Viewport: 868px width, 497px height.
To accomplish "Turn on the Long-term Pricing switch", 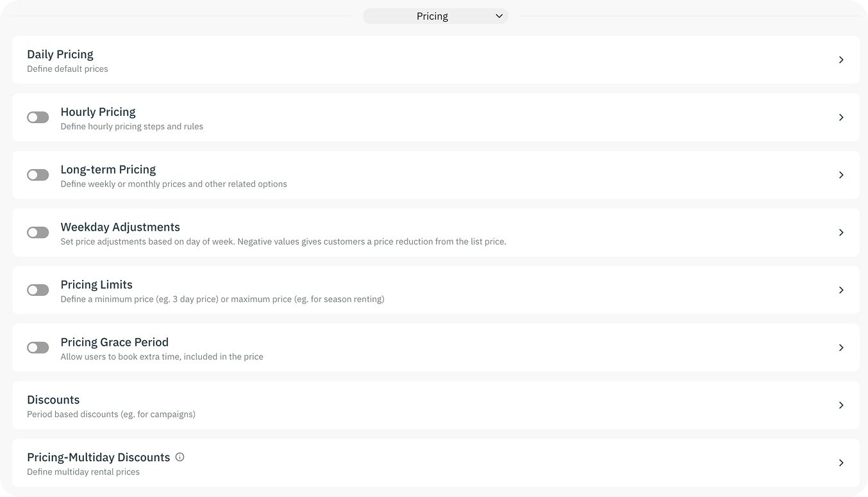I will 38,175.
